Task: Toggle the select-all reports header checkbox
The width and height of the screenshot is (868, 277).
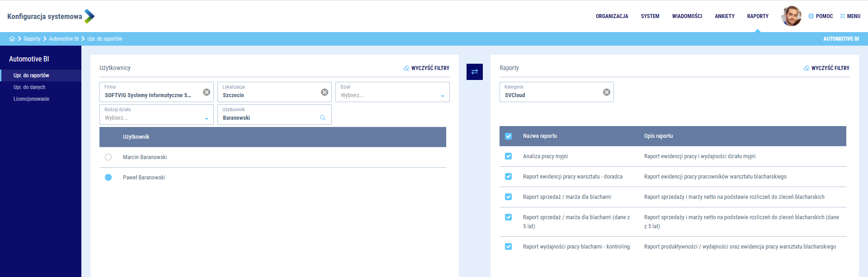Action: (508, 136)
